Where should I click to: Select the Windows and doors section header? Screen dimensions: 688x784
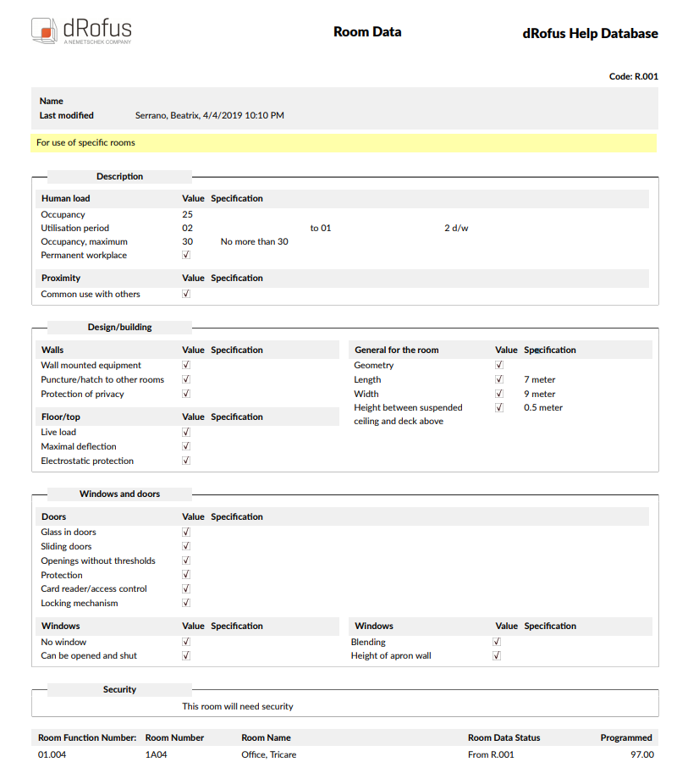pos(119,494)
